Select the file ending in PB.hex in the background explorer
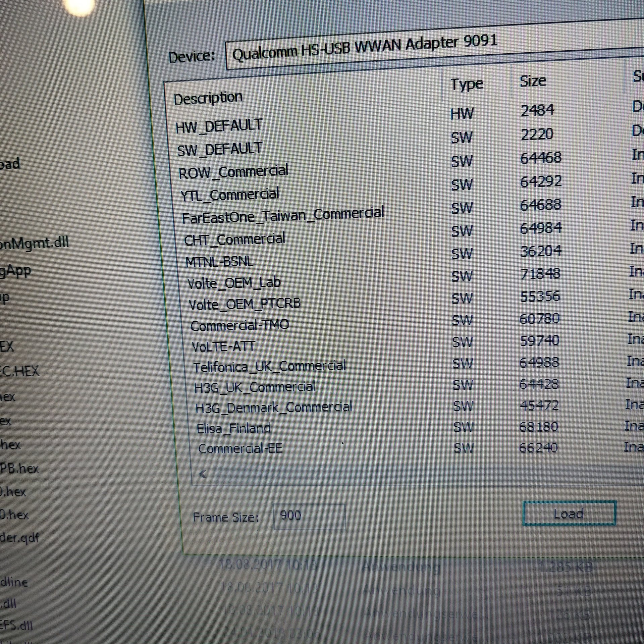This screenshot has height=644, width=644. [19, 468]
